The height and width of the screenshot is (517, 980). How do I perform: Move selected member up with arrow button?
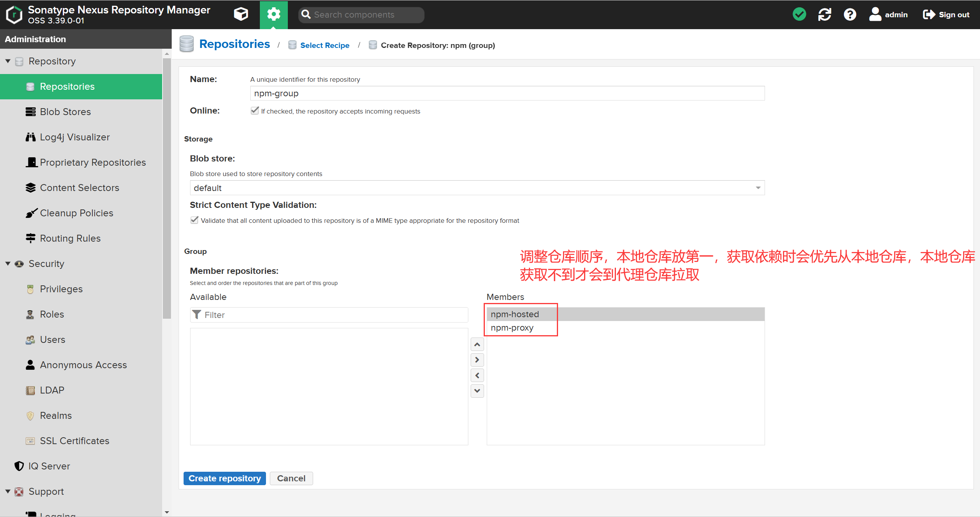click(x=477, y=344)
